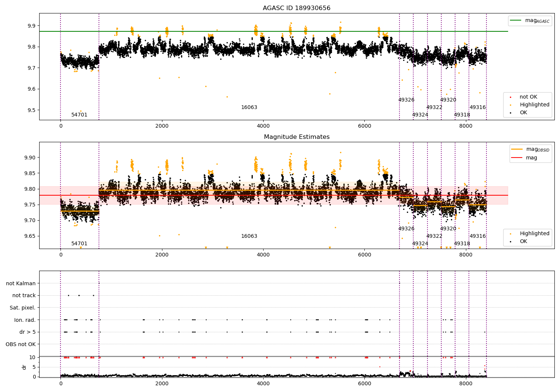This screenshot has width=560, height=392.
Task: Click the 9.65 y-axis tick label
Action: click(x=30, y=236)
